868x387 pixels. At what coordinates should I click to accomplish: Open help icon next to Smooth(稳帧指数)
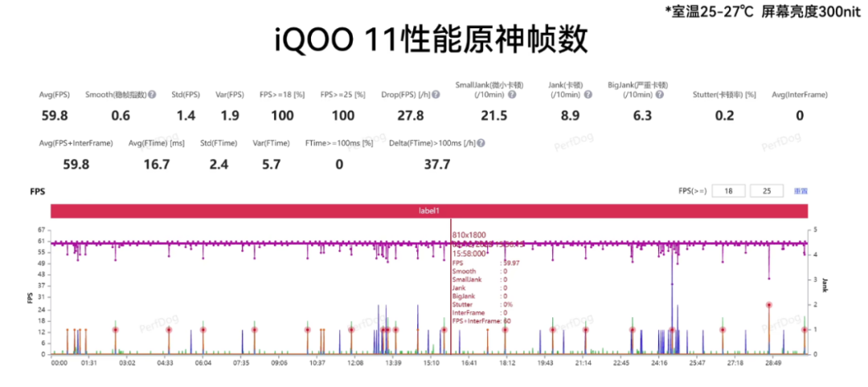coord(152,95)
